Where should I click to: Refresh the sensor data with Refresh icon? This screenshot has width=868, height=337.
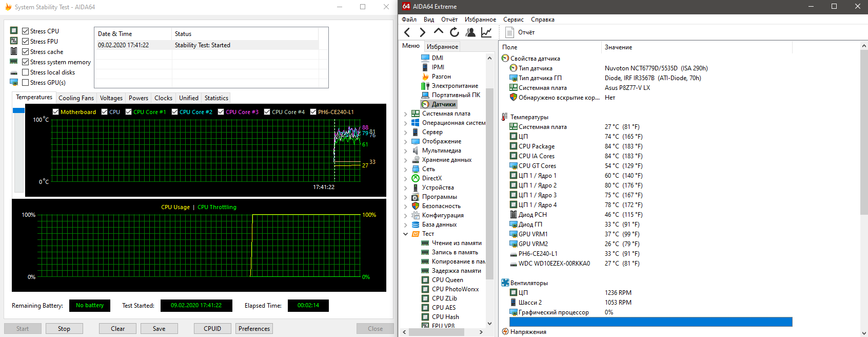(455, 32)
